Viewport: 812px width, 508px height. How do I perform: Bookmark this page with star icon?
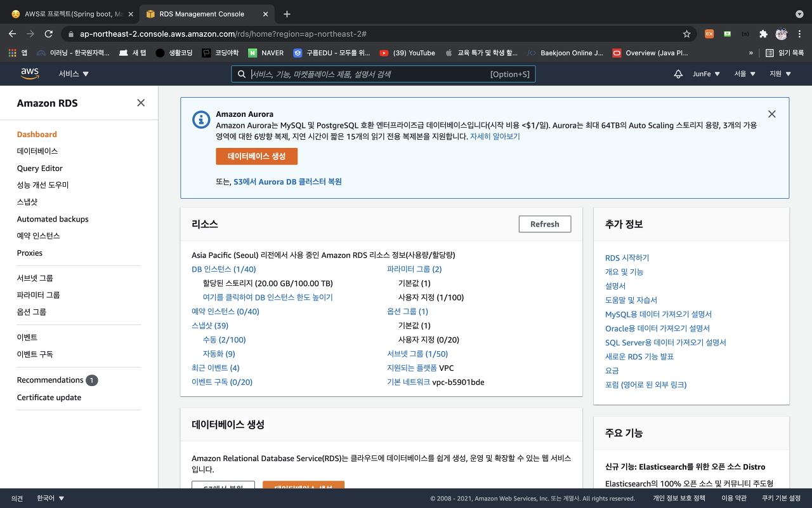tap(686, 34)
